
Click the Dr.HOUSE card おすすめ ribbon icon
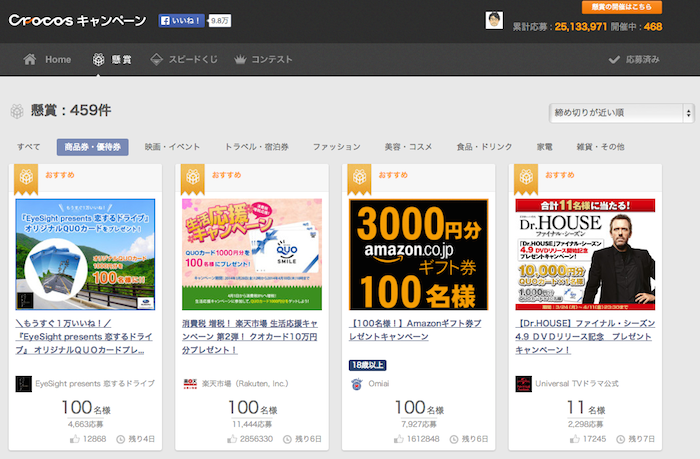point(526,179)
